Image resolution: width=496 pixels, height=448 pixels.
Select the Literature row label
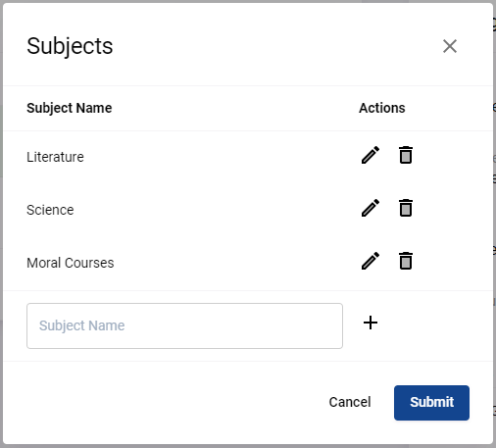coord(55,157)
